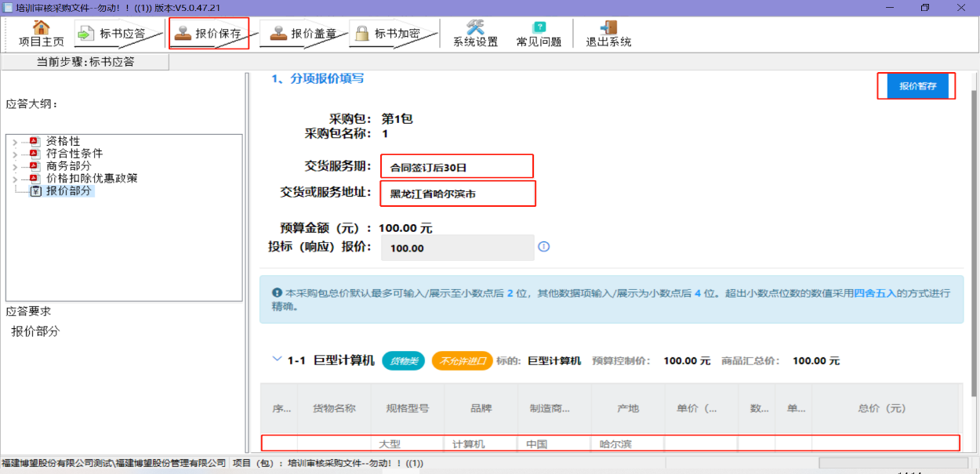
Task: Expand the 资格性 tree node
Action: coord(15,142)
